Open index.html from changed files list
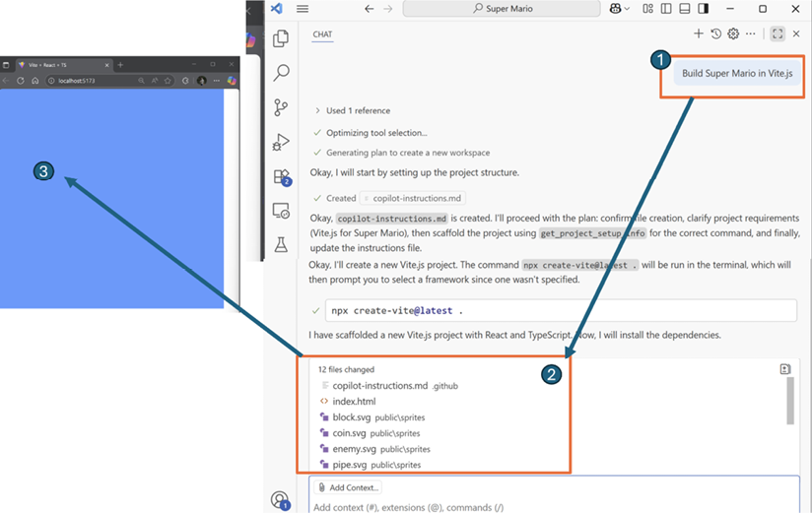 (x=354, y=402)
